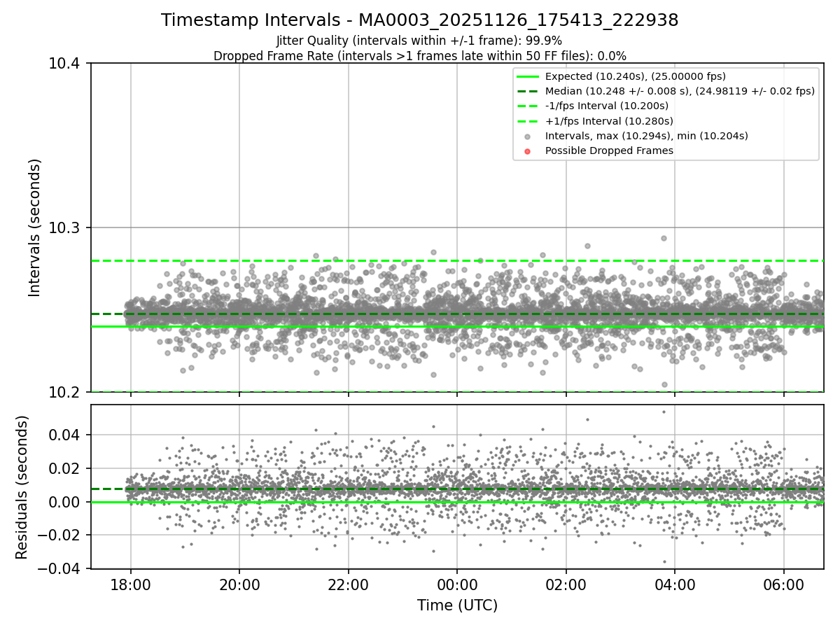Viewport: 840px width, 630px height.
Task: Click legend entry 'Expected (10.240s), (25.00000 fps)'
Action: click(x=636, y=76)
